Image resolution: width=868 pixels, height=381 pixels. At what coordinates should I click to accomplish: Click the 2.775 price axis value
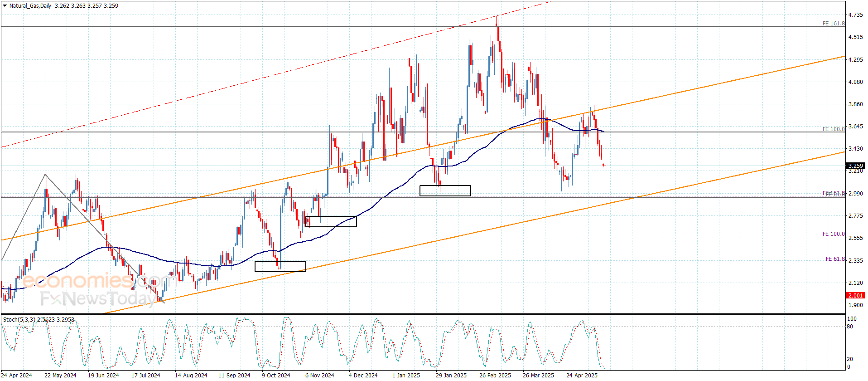click(x=855, y=216)
